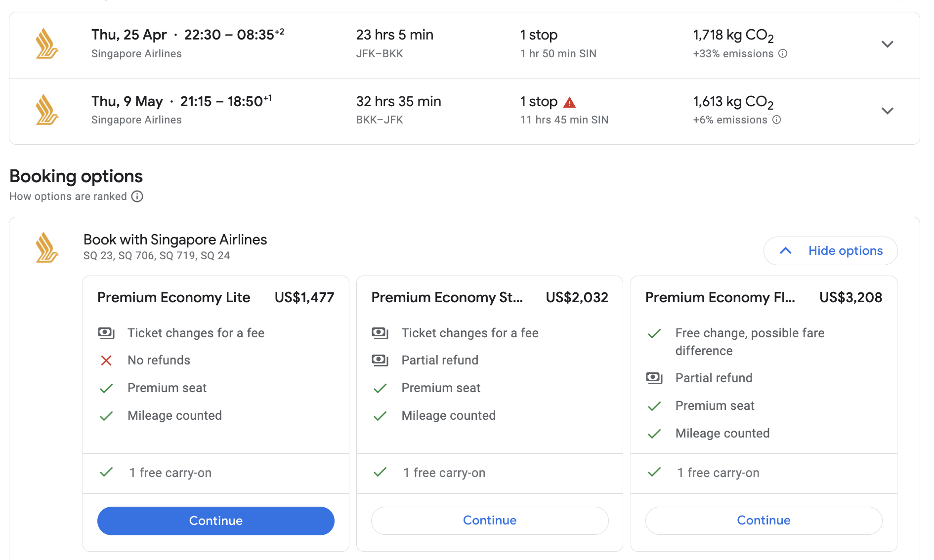934x560 pixels.
Task: Click the US$3,208 price label
Action: (x=850, y=297)
